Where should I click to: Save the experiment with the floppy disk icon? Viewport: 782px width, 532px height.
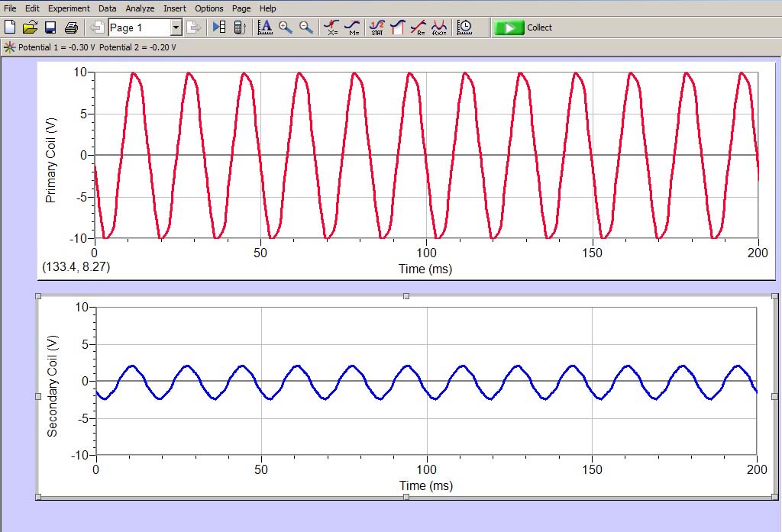pyautogui.click(x=50, y=27)
